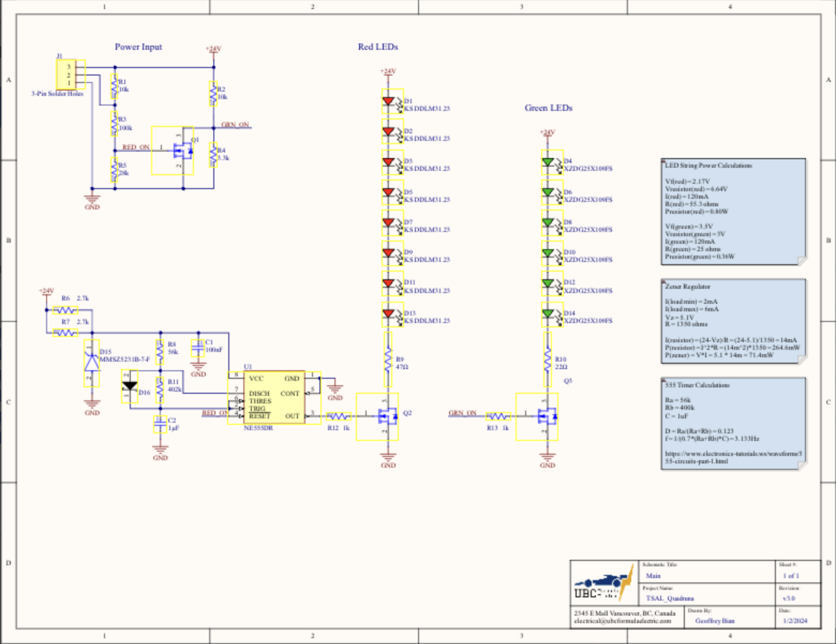Image resolution: width=836 pixels, height=644 pixels.
Task: Select green LED D4 symbol
Action: coord(548,162)
